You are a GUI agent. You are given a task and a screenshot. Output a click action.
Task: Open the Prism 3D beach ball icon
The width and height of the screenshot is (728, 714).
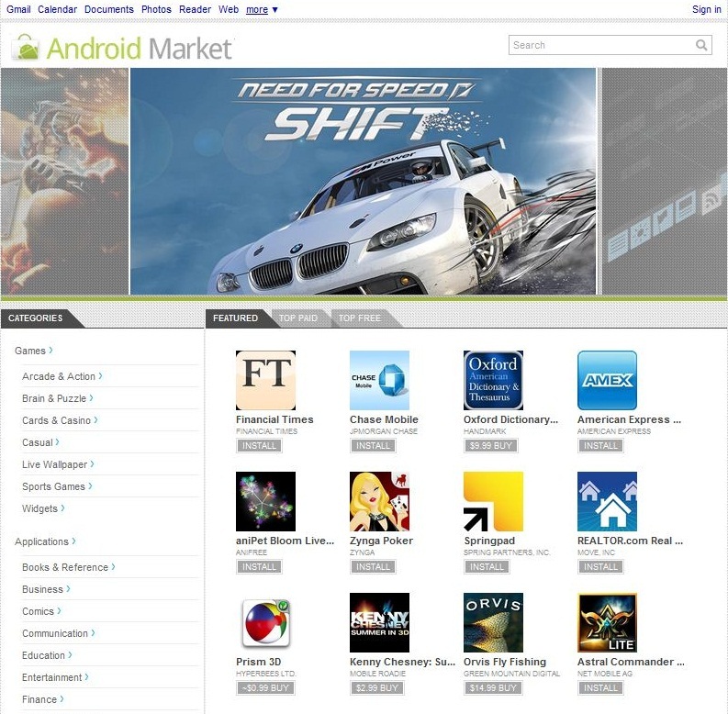click(x=265, y=622)
